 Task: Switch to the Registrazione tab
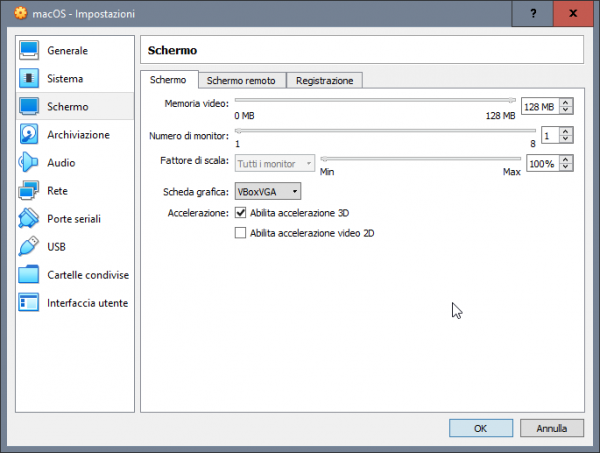point(324,80)
